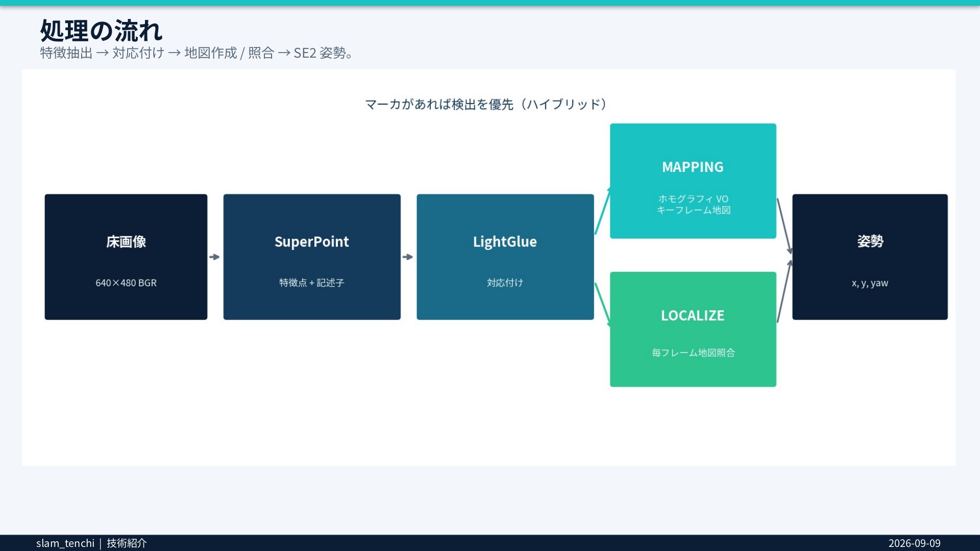Click the 640×480 BGR label
Viewport: 980px width, 551px height.
(126, 283)
